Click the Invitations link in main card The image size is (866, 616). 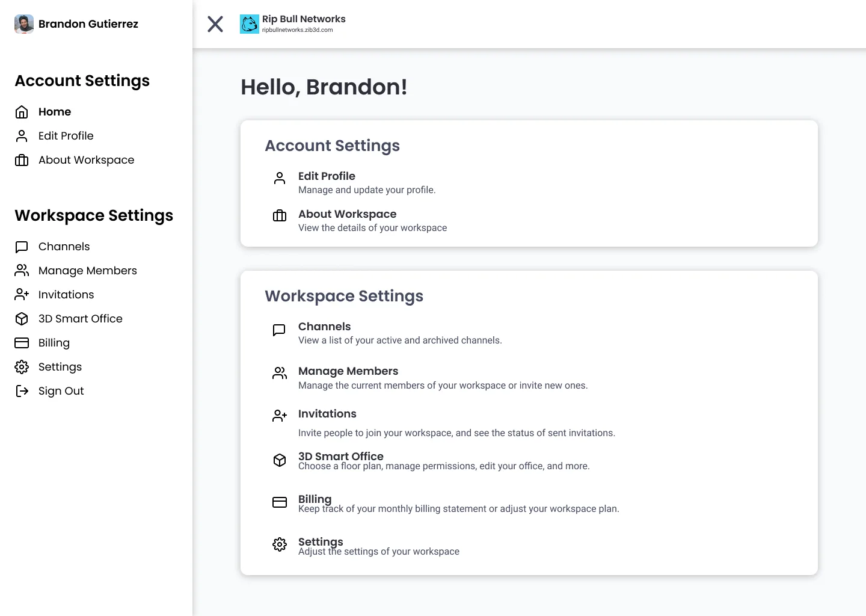click(327, 414)
